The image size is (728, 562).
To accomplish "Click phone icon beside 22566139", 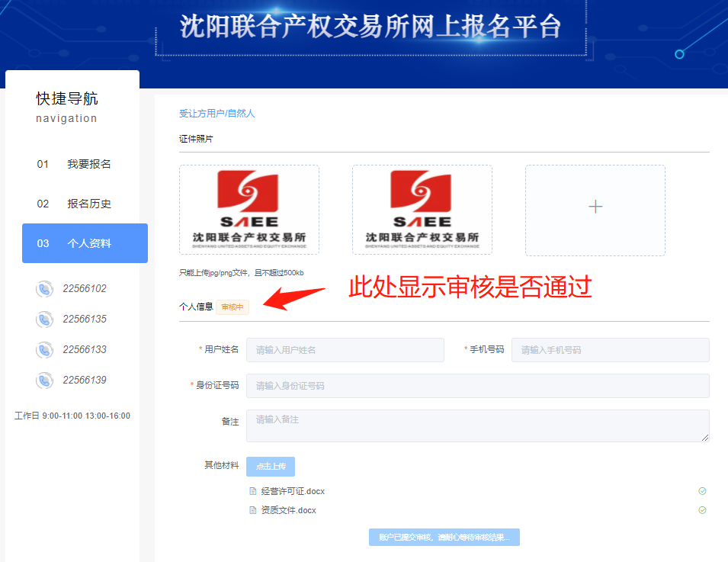I will [44, 381].
